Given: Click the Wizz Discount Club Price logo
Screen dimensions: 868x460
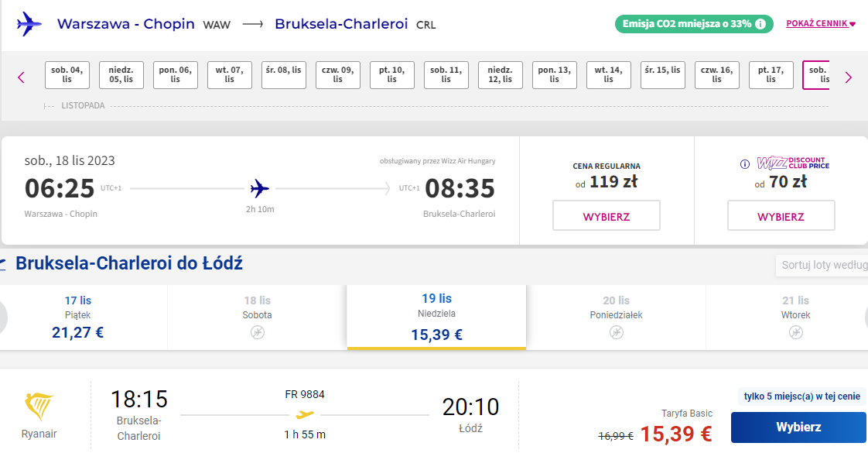Looking at the screenshot, I should (793, 163).
